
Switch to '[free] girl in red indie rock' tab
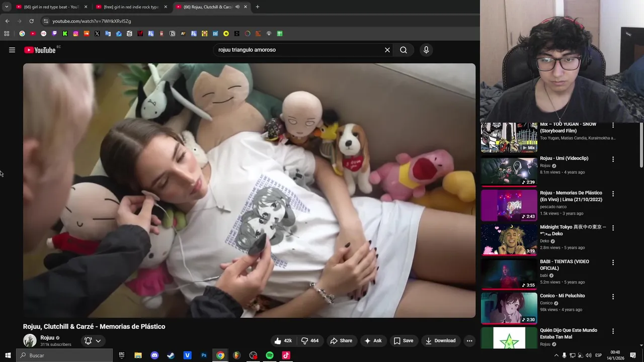coord(131,7)
